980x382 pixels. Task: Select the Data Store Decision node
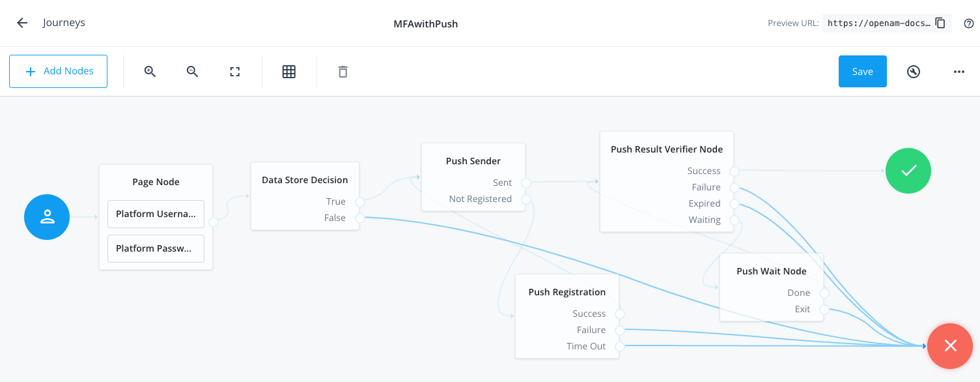click(x=303, y=179)
